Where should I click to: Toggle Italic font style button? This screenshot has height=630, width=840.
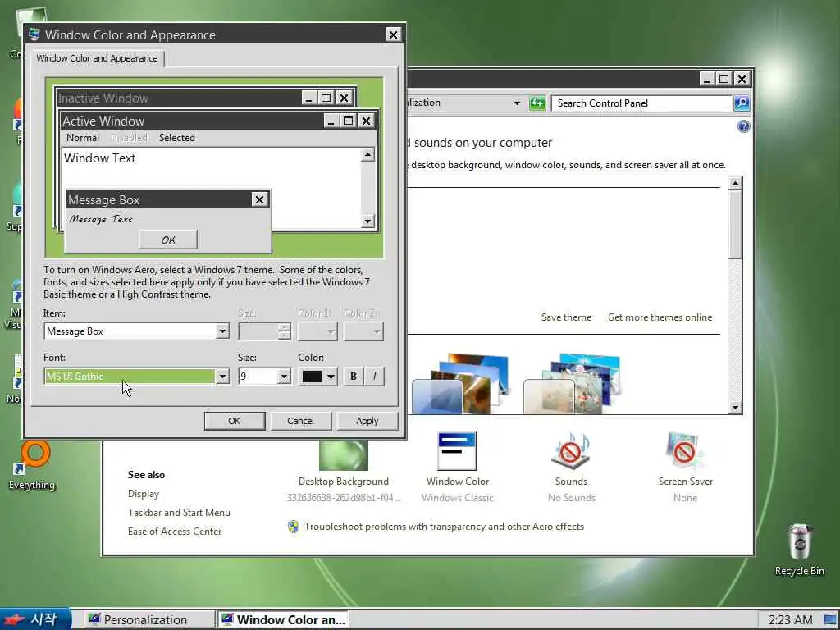click(374, 376)
